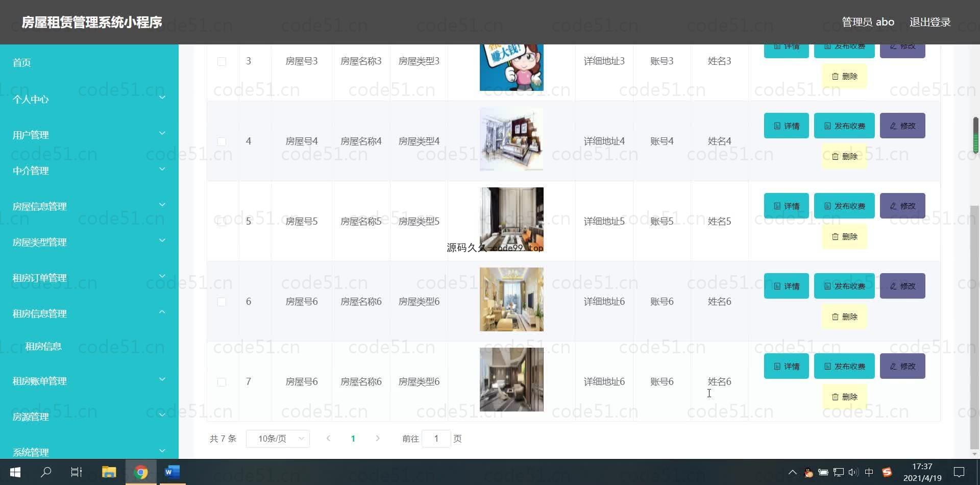Open the Windows Start menu
Viewport: 980px width, 485px height.
pyautogui.click(x=15, y=472)
